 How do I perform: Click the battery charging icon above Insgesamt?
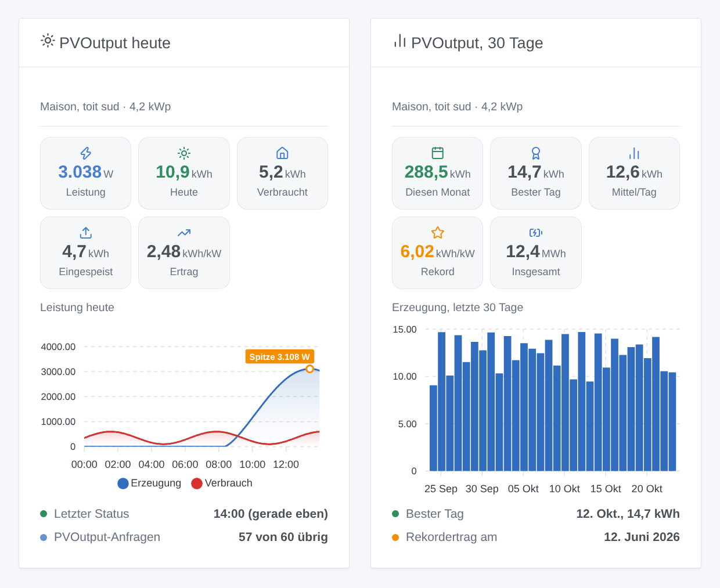tap(536, 233)
